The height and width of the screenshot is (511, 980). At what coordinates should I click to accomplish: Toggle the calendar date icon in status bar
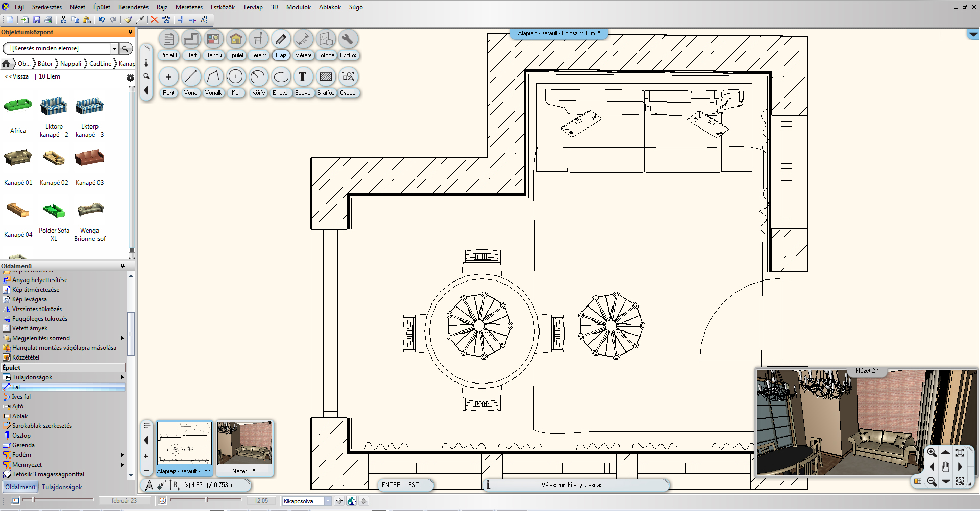[15, 501]
